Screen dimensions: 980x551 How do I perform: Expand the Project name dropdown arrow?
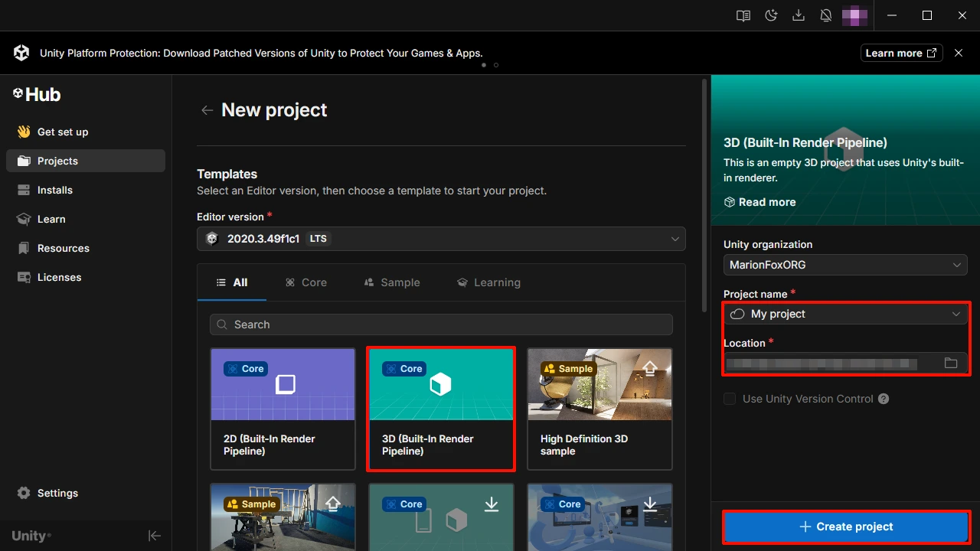(955, 314)
